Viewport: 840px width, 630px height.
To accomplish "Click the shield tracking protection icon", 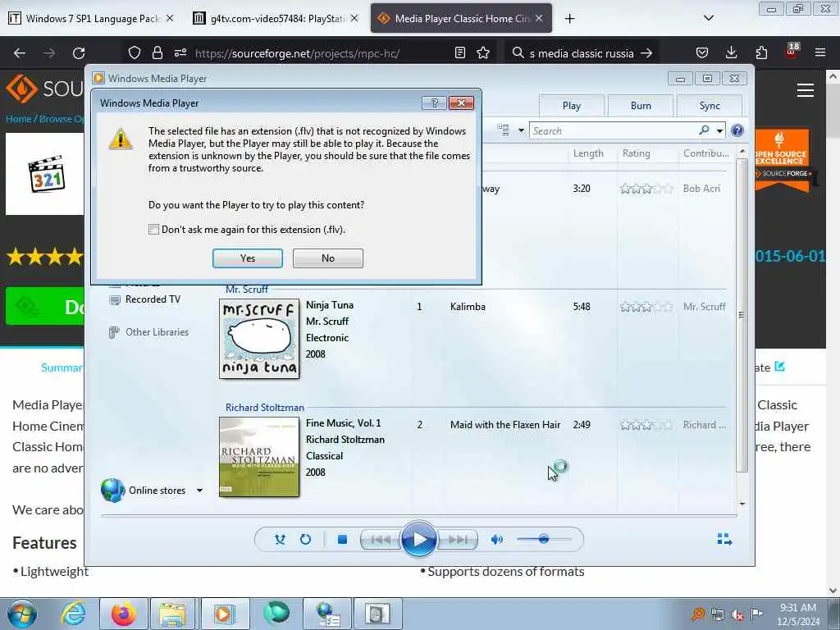I will [x=135, y=53].
